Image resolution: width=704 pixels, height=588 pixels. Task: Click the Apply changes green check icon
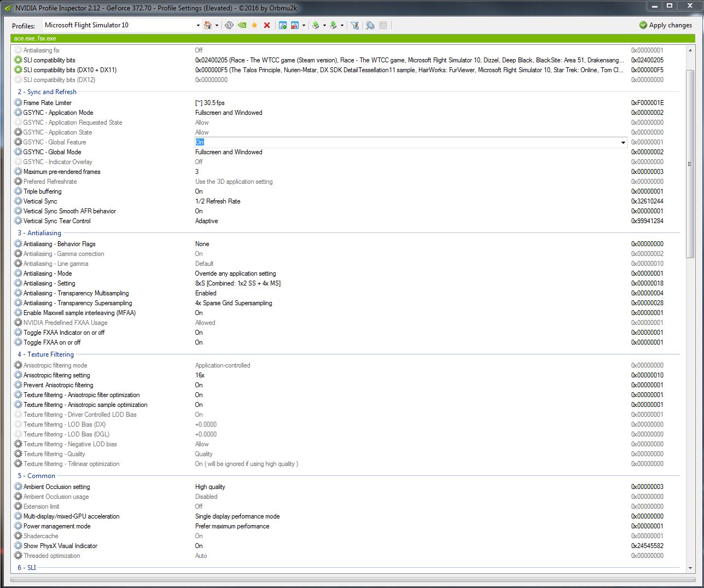(643, 25)
